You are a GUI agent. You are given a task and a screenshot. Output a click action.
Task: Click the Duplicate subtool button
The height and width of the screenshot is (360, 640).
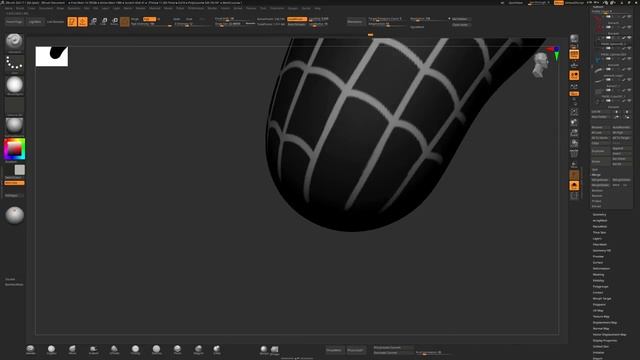(x=600, y=151)
